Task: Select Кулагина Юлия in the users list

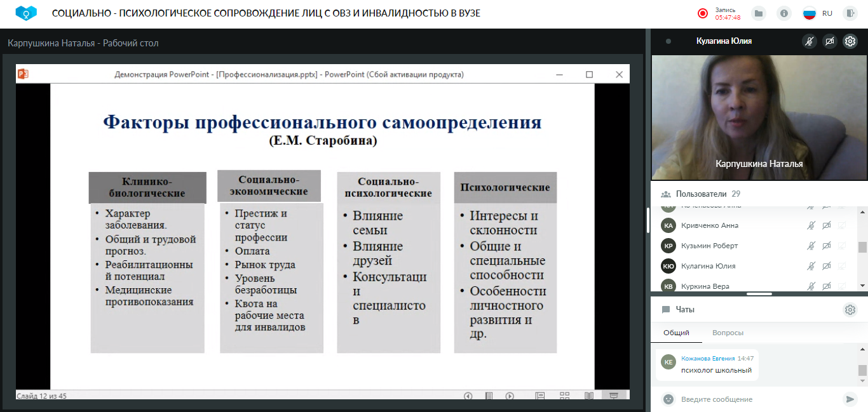Action: click(709, 266)
